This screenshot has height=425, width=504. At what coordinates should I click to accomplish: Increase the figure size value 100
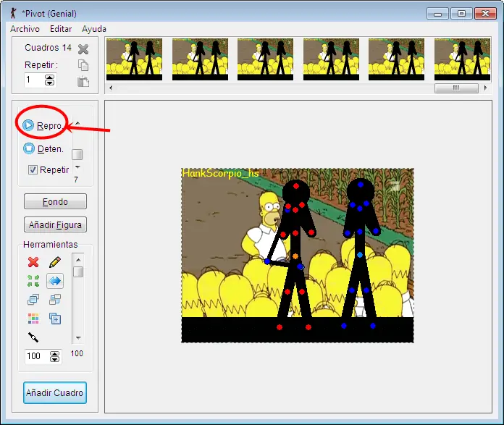[54, 353]
